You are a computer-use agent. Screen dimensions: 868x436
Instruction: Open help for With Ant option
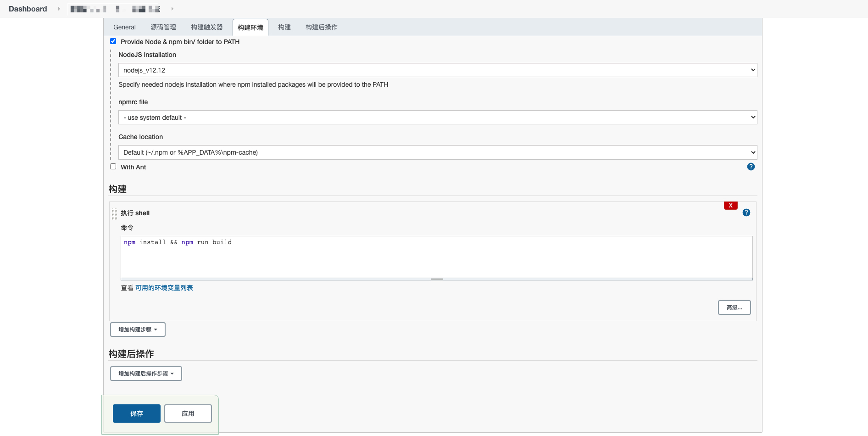pyautogui.click(x=751, y=167)
